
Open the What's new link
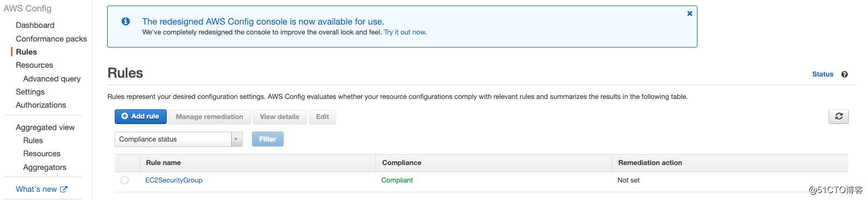pos(36,189)
